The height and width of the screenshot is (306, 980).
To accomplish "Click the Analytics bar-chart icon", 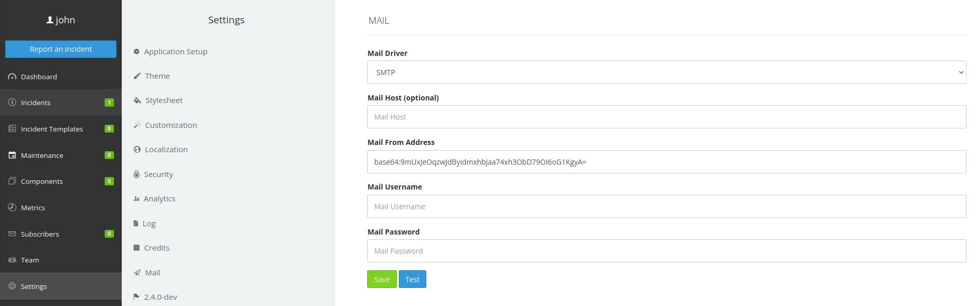I will (x=136, y=198).
